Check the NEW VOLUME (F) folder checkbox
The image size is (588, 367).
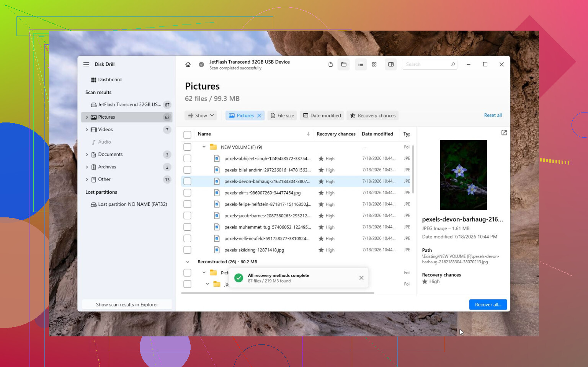tap(187, 147)
